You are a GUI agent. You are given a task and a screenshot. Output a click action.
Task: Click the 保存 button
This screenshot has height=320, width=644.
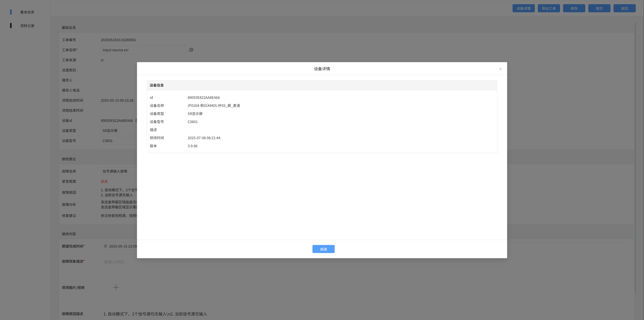574,8
